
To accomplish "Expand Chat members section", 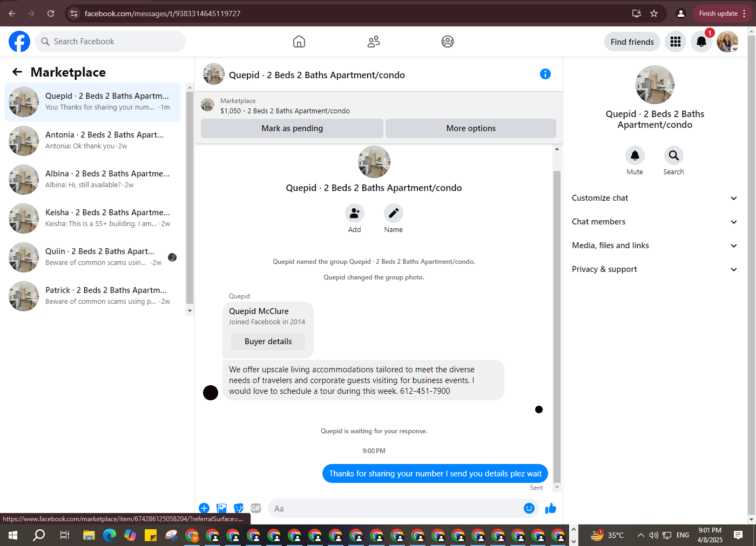I will tap(654, 222).
